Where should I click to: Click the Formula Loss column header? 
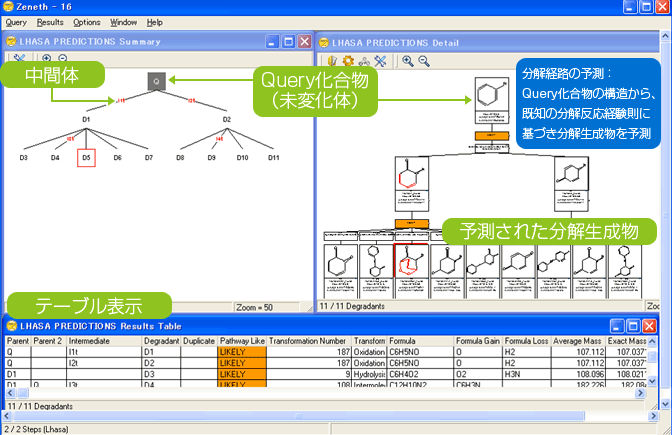pos(526,341)
